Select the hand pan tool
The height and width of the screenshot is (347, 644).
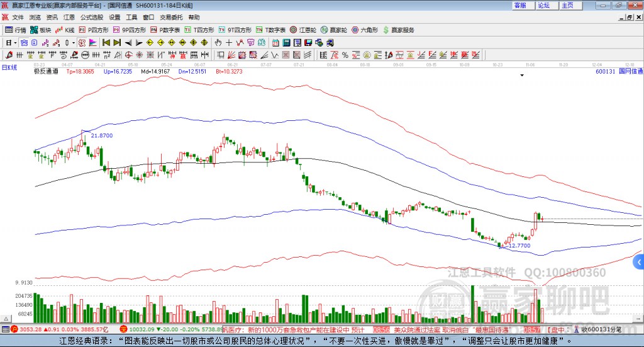218,43
